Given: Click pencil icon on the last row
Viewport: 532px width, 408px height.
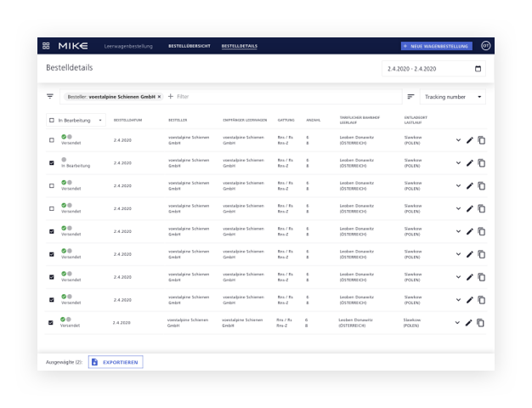Looking at the screenshot, I should pyautogui.click(x=470, y=323).
